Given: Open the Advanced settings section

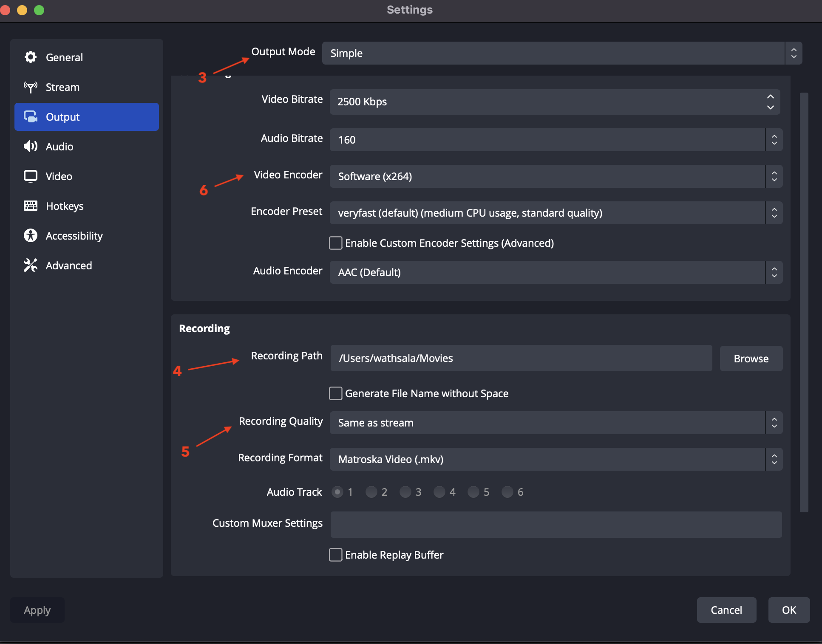Looking at the screenshot, I should point(69,266).
